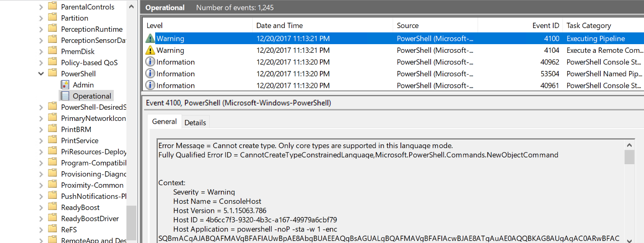Sort events by the Level column header
Viewport: 644px width, 243px height.
tap(155, 26)
